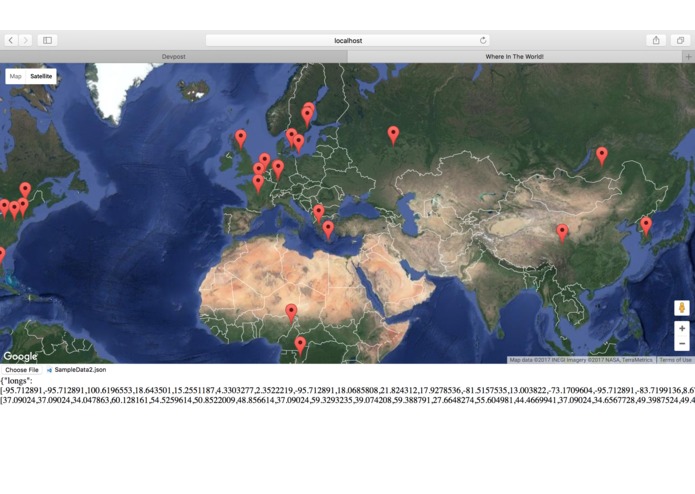Viewport: 695px width, 494px height.
Task: Show all tabs overview button
Action: (680, 40)
